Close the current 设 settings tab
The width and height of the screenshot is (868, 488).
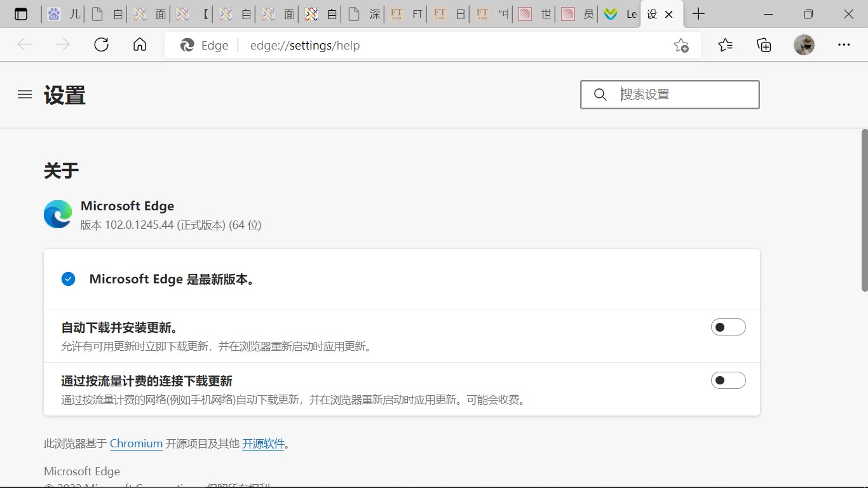668,14
